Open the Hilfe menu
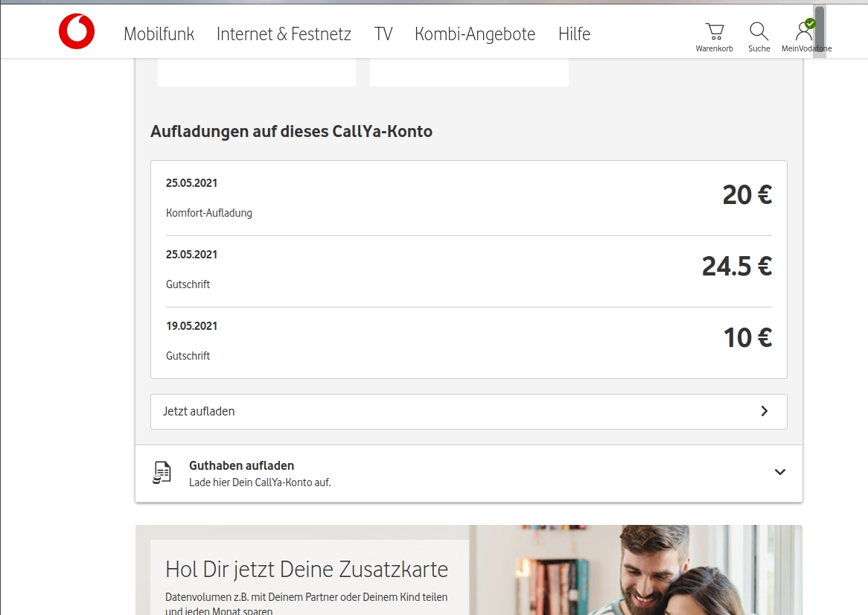 574,34
